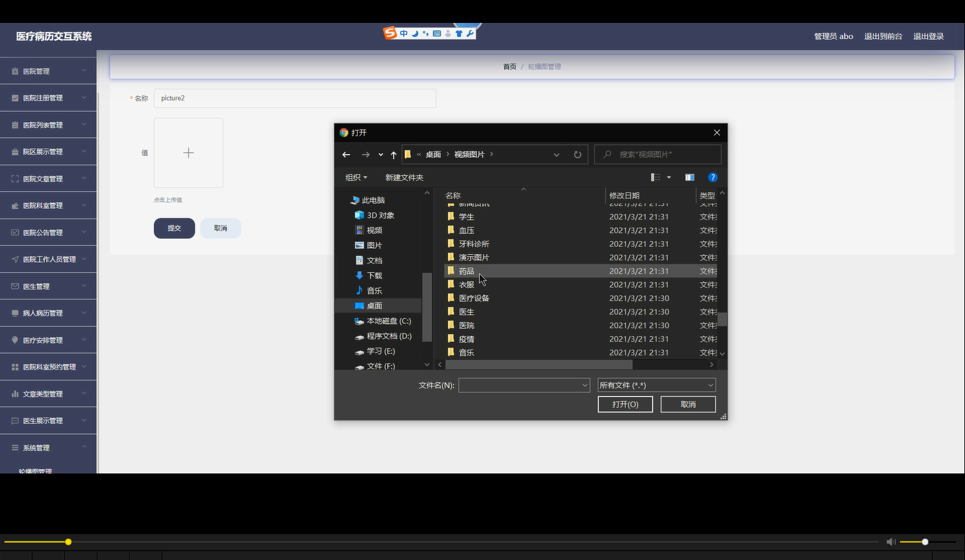
Task: Click the file list horizontal scrollbar
Action: tap(539, 365)
